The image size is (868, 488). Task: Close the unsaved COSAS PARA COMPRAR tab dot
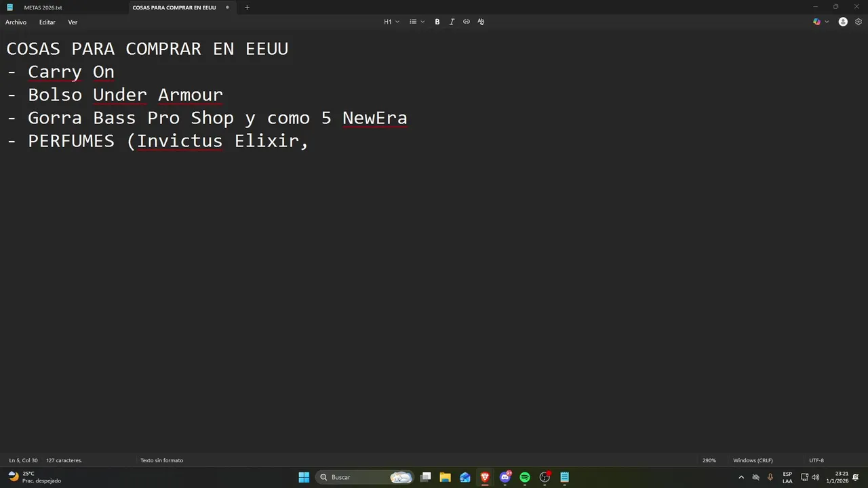click(x=227, y=7)
